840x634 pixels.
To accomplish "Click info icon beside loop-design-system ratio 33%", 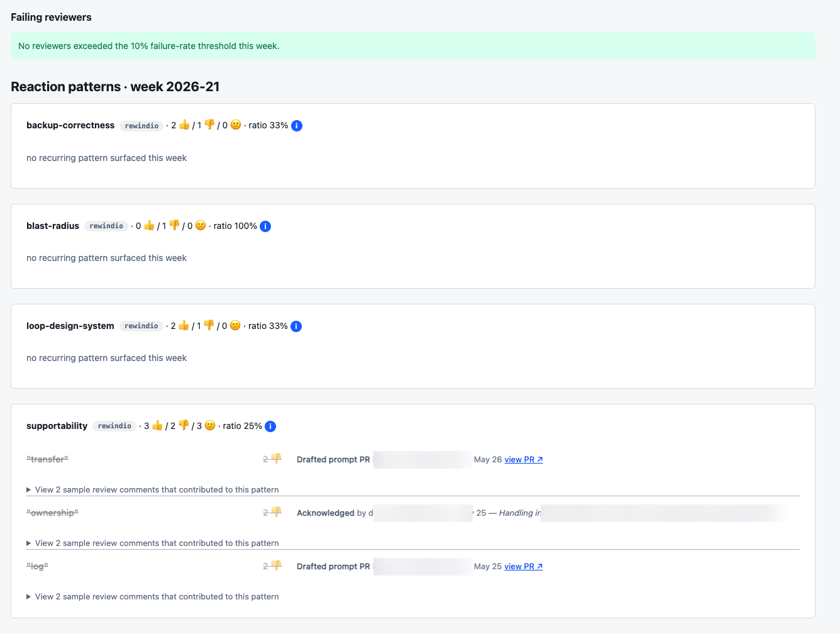I will (296, 326).
